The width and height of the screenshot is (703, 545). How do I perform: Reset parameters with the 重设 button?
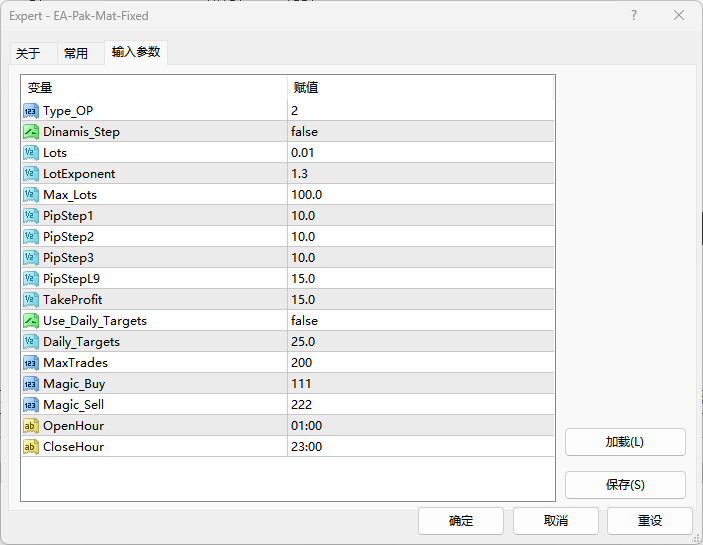[x=650, y=521]
